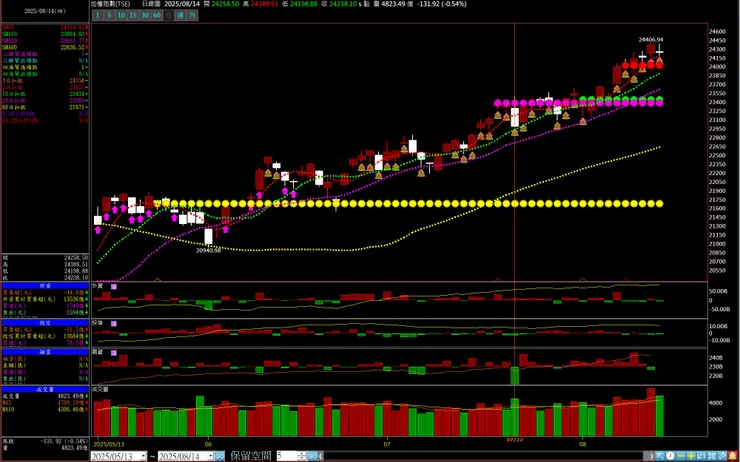Click the stepper arrows of 保留空間 field
The width and height of the screenshot is (740, 462).
click(x=302, y=456)
